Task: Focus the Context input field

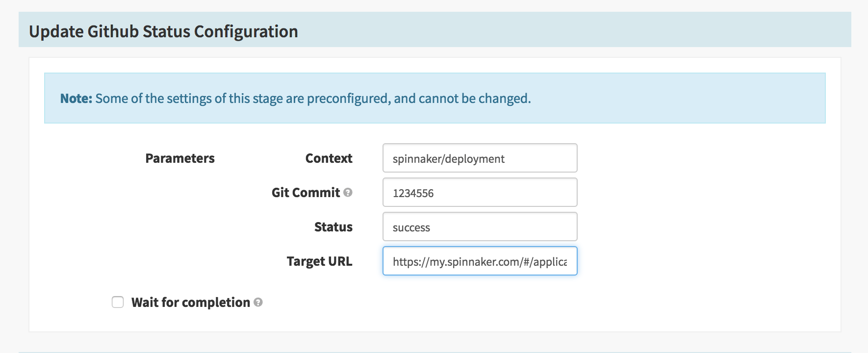Action: (x=479, y=158)
